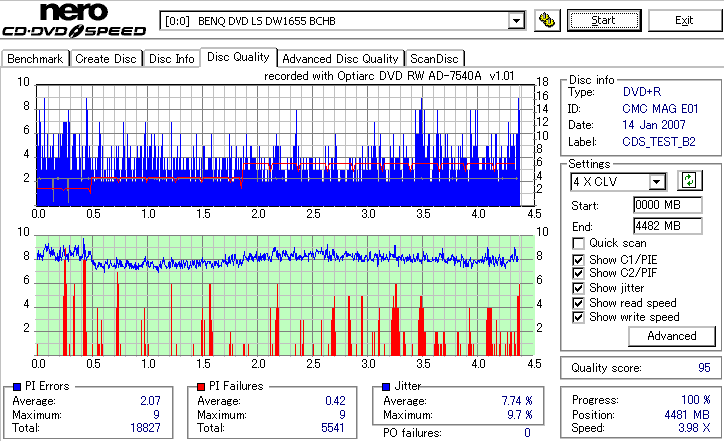Click PI Errors average value 2.07

[x=150, y=400]
